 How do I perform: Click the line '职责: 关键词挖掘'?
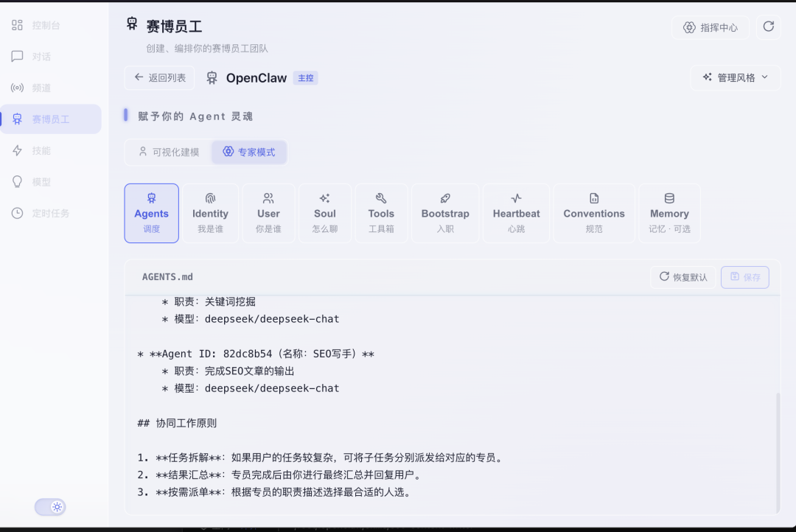click(209, 301)
